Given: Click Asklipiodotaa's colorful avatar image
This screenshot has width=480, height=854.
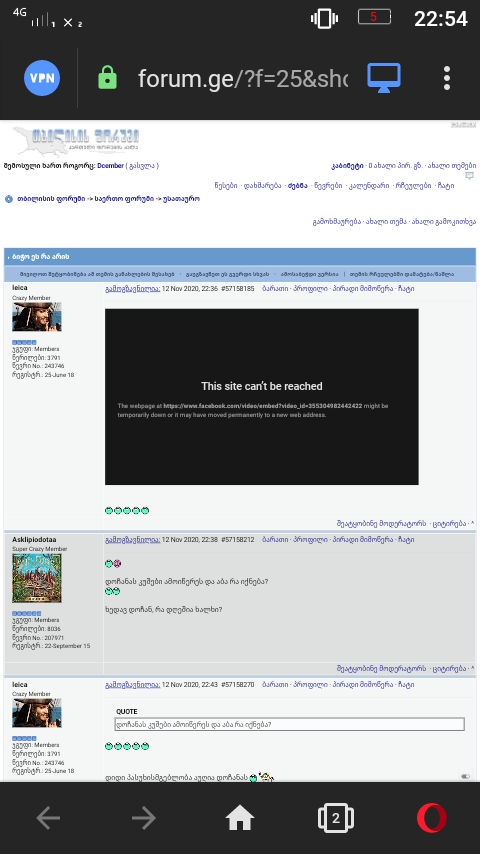Looking at the screenshot, I should (x=37, y=578).
